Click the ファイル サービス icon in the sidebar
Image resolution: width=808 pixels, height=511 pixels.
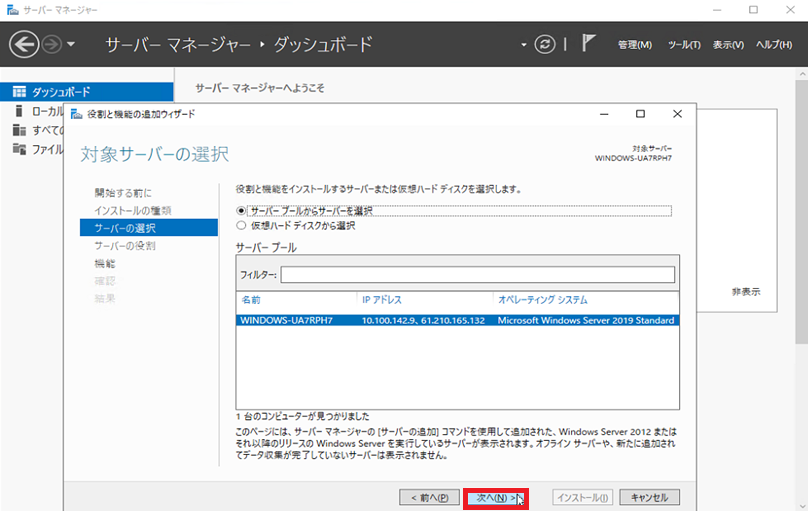tap(19, 149)
